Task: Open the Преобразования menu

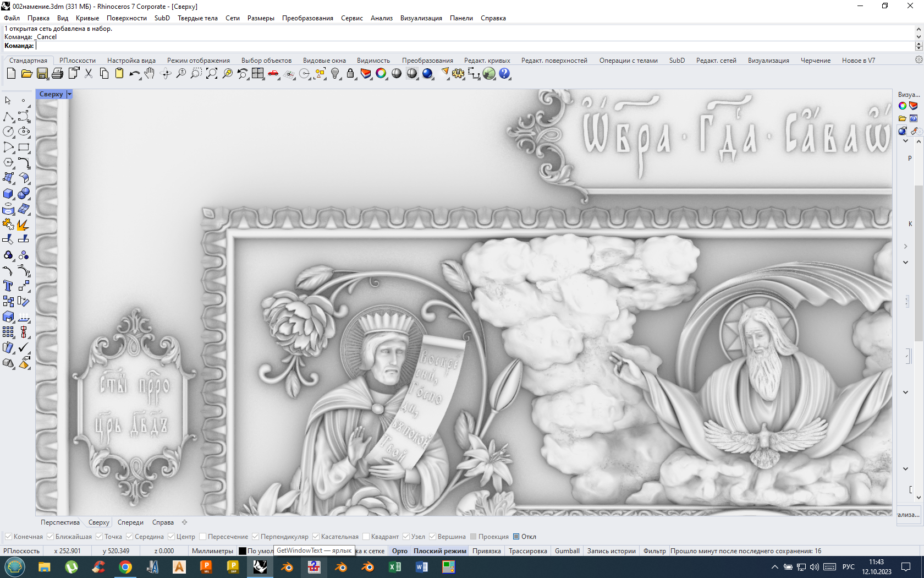Action: [x=307, y=18]
